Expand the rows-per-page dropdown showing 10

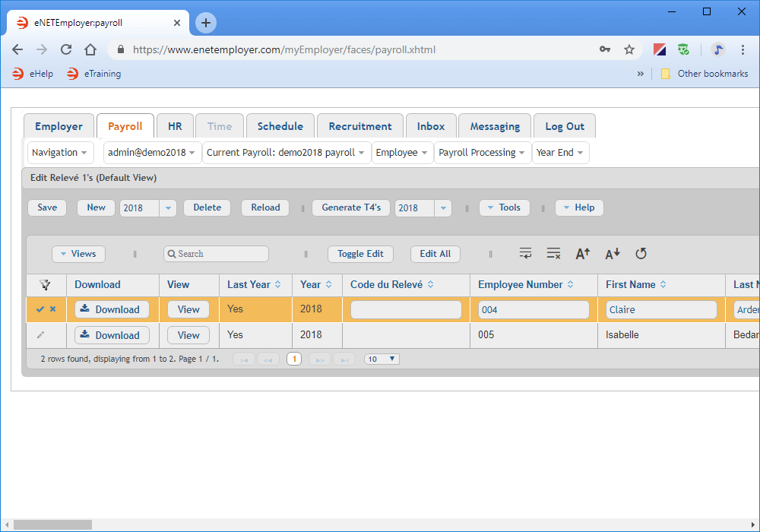point(382,359)
